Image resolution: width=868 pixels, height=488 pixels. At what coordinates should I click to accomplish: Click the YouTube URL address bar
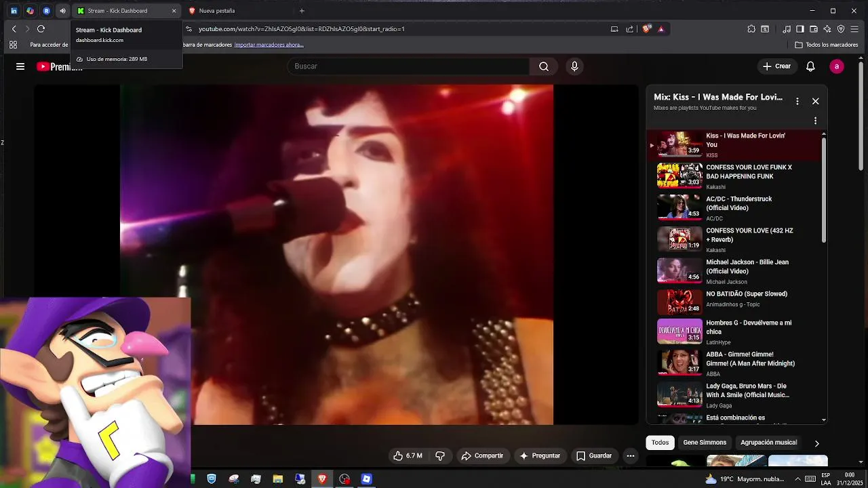[400, 29]
